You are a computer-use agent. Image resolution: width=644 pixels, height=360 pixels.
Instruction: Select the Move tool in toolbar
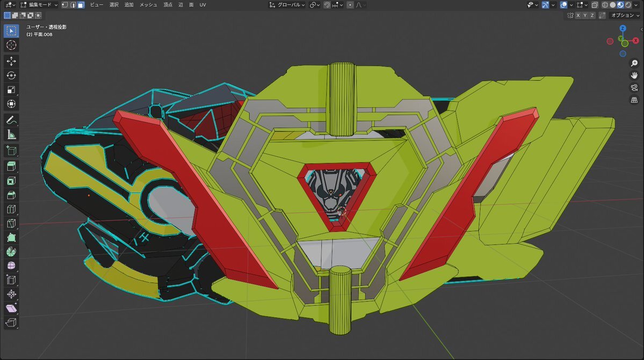tap(11, 61)
